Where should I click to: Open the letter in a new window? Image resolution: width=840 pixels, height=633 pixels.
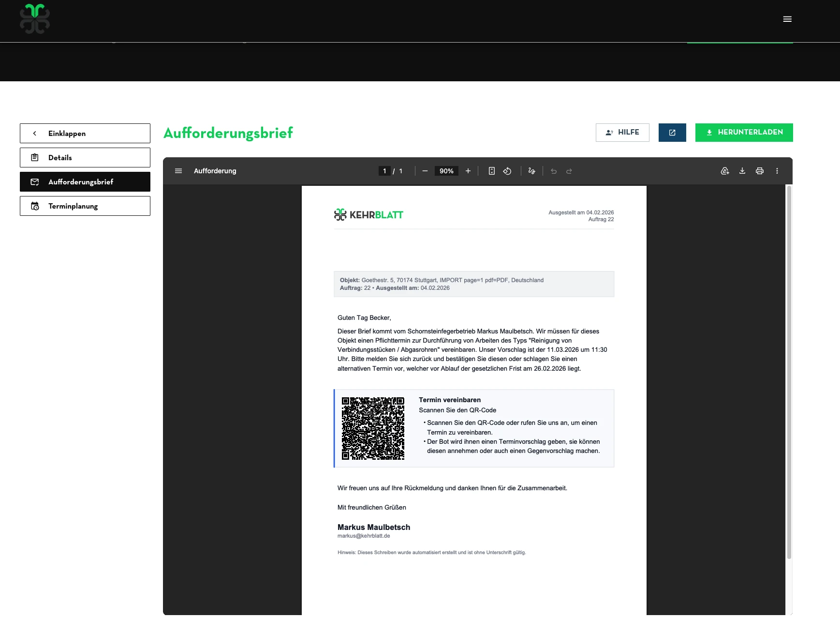pos(672,133)
